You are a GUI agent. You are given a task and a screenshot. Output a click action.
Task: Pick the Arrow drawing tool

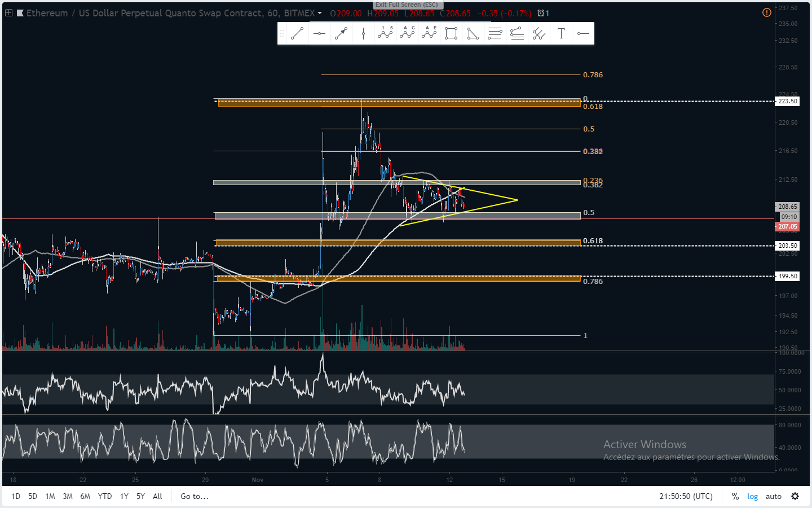(341, 34)
